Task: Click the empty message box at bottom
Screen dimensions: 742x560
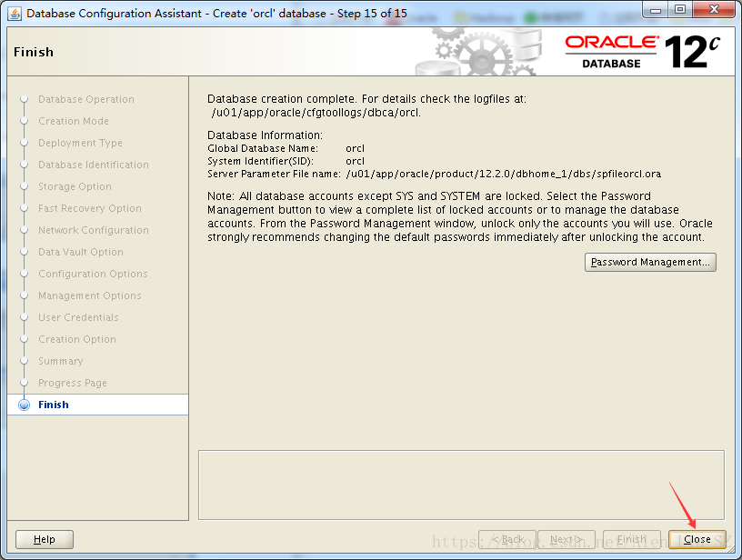Action: [461, 485]
